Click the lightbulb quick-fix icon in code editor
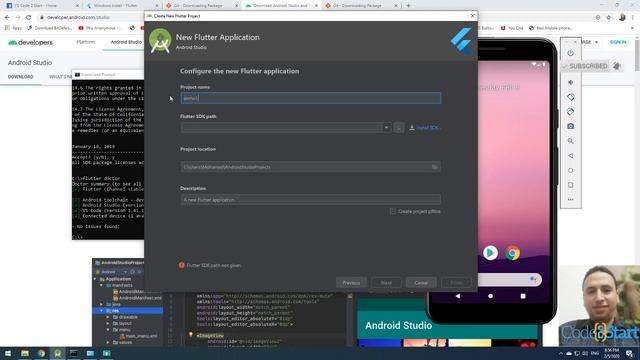 [x=190, y=335]
